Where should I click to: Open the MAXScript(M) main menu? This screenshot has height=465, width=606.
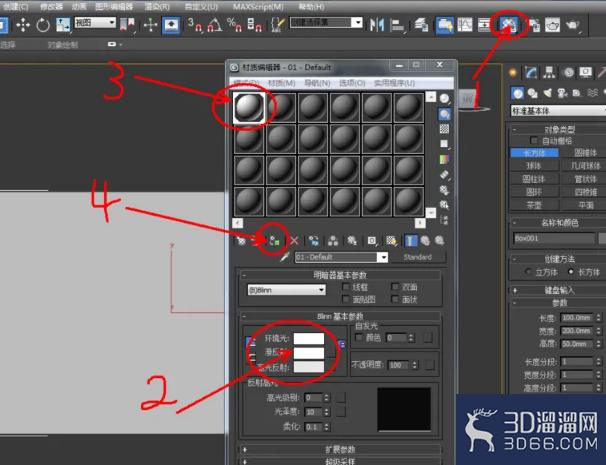(258, 7)
